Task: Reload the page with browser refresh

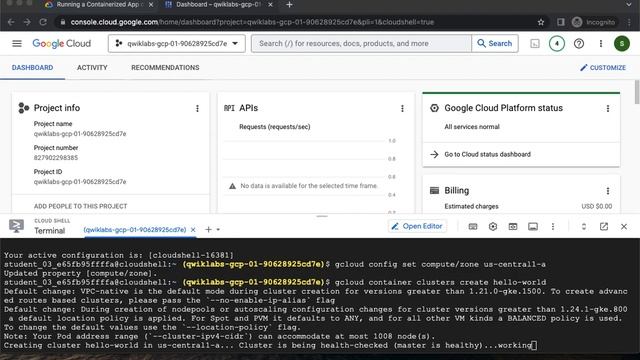Action: (x=43, y=22)
